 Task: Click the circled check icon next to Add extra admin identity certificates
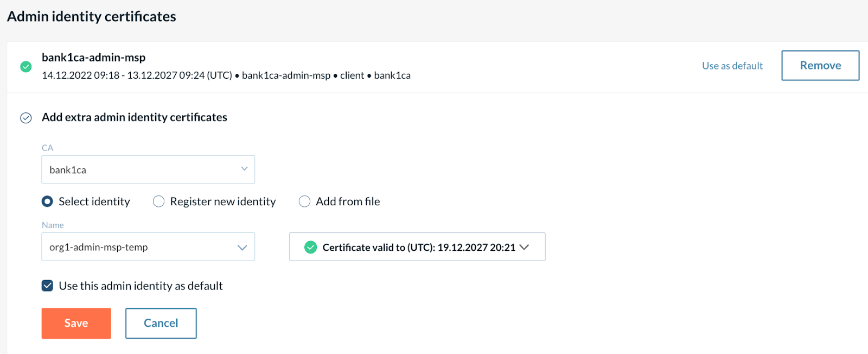tap(25, 117)
